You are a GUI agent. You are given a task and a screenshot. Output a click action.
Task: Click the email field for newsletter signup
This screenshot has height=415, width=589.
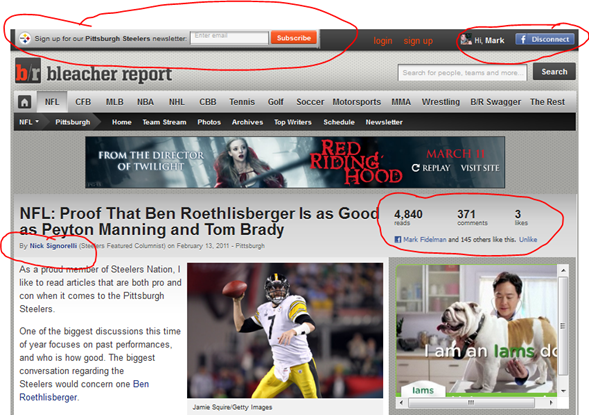(x=230, y=38)
